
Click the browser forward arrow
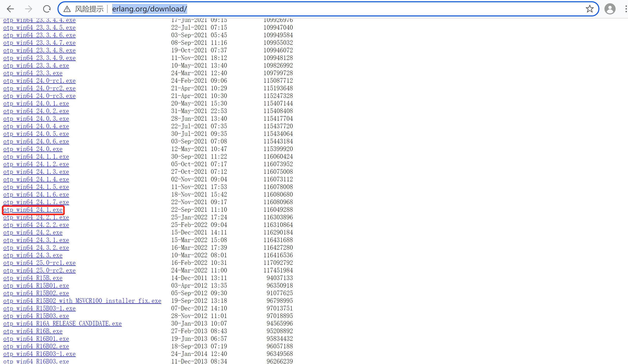click(x=29, y=9)
